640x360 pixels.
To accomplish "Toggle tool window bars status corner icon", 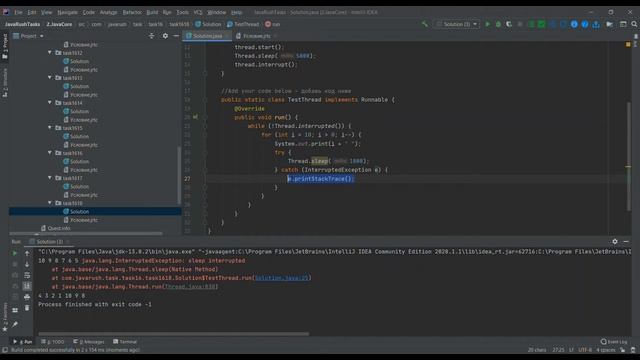I will pos(5,350).
